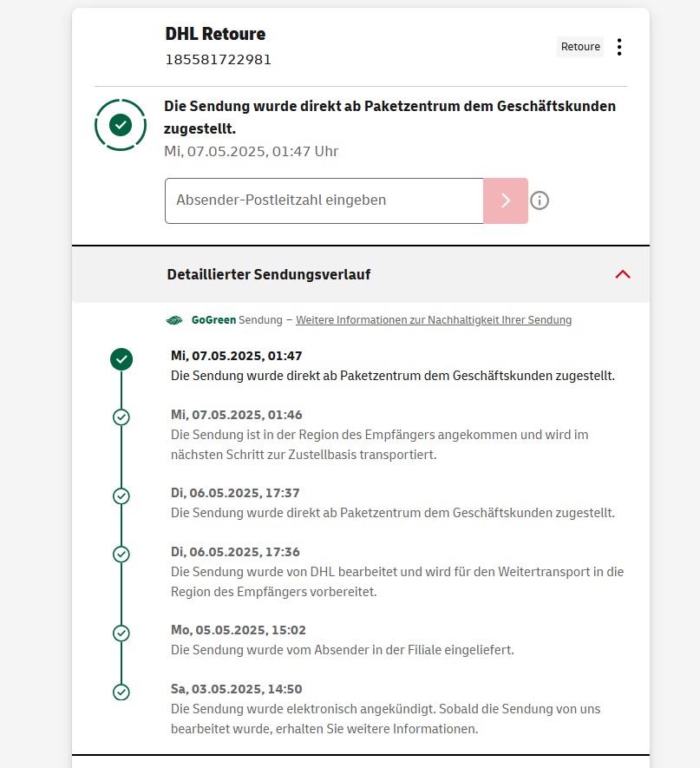The height and width of the screenshot is (768, 700).
Task: Click the timeline checkmark for 06.05.2025, 17:36
Action: click(121, 555)
